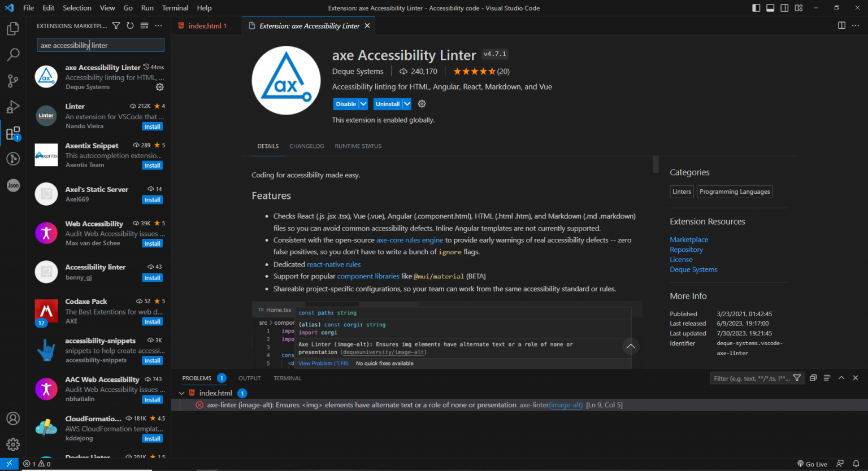This screenshot has height=471, width=868.
Task: Open the Remote Explorer icon
Action: 12,159
